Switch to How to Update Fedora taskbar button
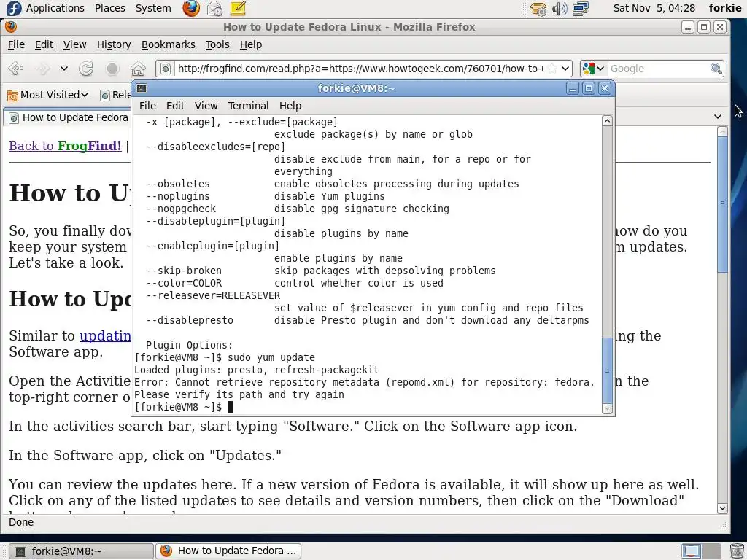The image size is (747, 560). click(x=228, y=551)
